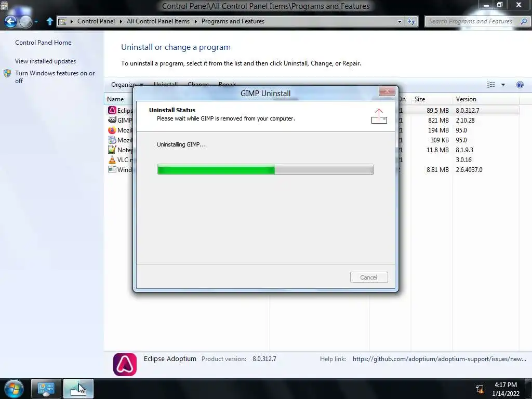This screenshot has width=532, height=399.
Task: Click the 309 KB size cell
Action: [440, 140]
